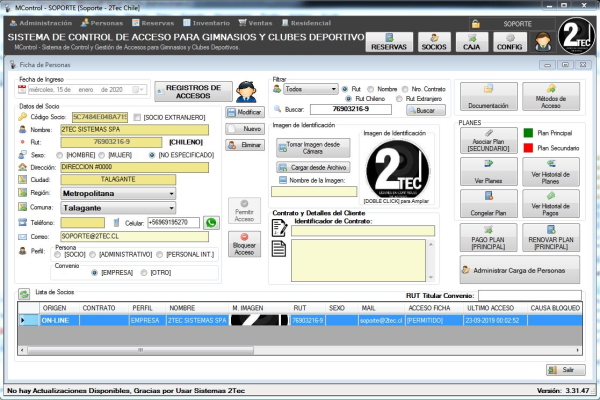
Task: Click the green Plan Principal swatch
Action: pyautogui.click(x=528, y=133)
